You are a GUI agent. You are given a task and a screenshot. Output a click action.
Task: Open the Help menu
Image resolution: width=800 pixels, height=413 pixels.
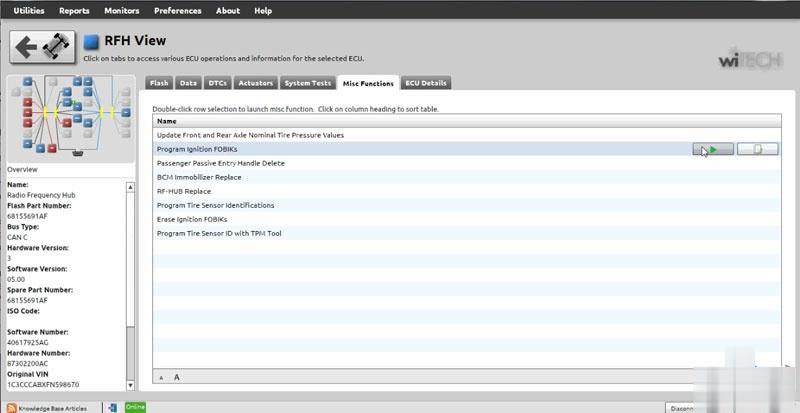(x=263, y=10)
